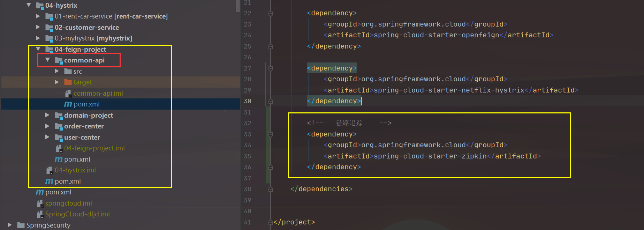Click the SpringCLoud-dljd.iml file icon

[40, 214]
